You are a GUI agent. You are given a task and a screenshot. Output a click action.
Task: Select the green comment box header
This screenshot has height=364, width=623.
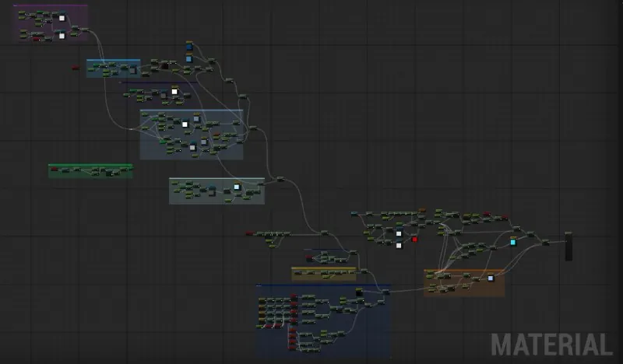[x=90, y=165]
